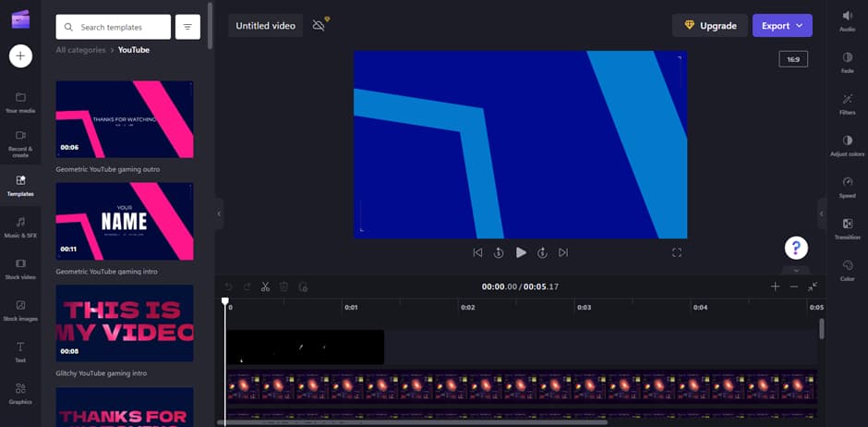This screenshot has height=427, width=868.
Task: Rename the Untitled video title
Action: [x=266, y=26]
